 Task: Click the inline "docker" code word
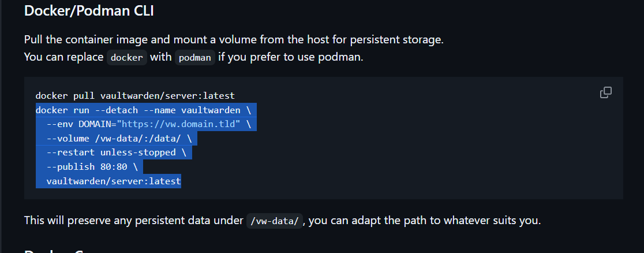128,58
